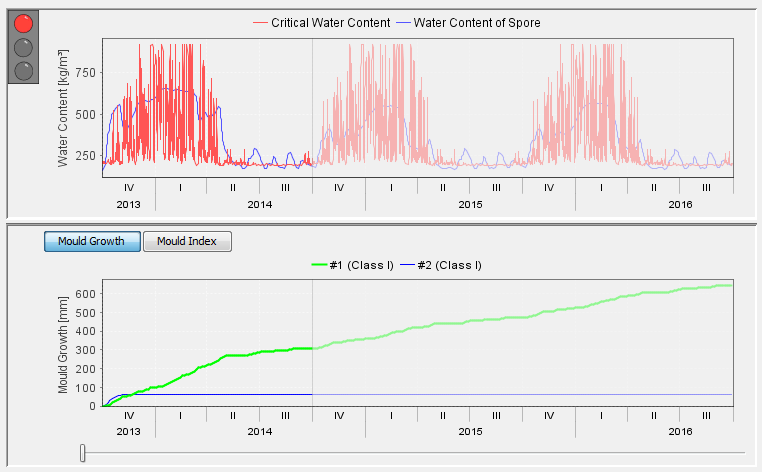Click the 750 tick on the water content axis
This screenshot has height=472, width=762.
tap(83, 72)
